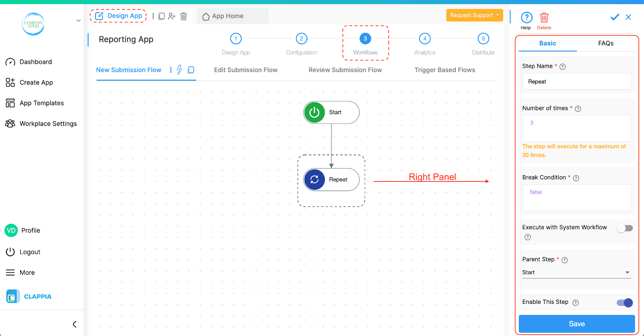Select Trigger Based Flows tab
The image size is (644, 336).
pos(445,70)
